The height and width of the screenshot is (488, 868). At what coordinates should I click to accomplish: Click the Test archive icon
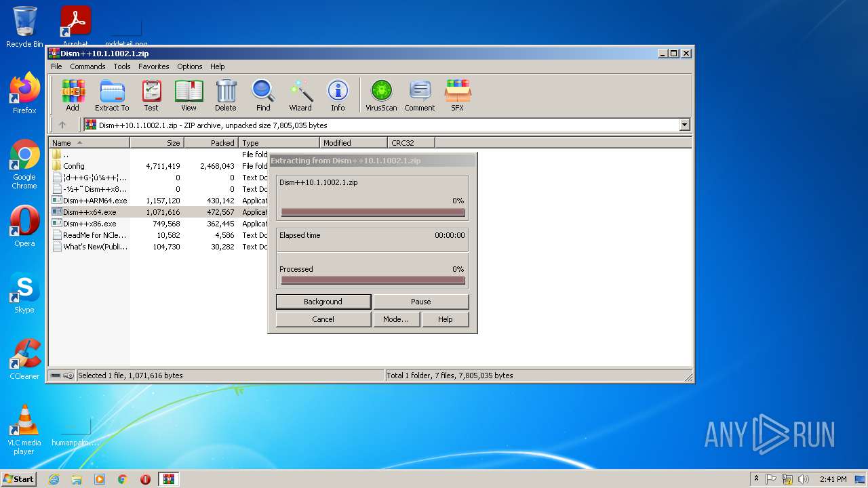coord(151,96)
